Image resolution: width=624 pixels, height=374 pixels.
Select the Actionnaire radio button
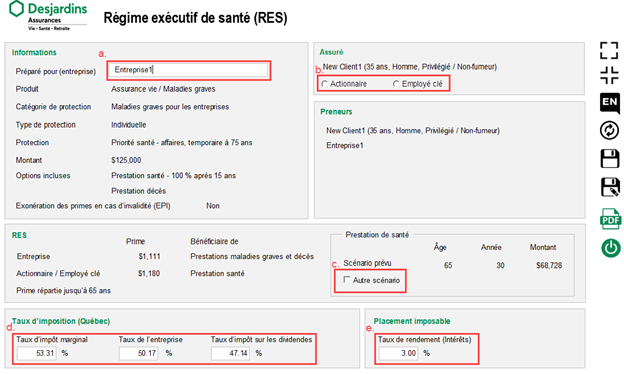325,84
